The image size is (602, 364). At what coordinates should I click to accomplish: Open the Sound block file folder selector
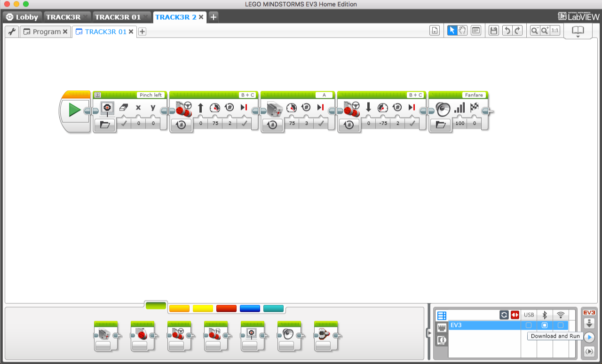[x=441, y=125]
